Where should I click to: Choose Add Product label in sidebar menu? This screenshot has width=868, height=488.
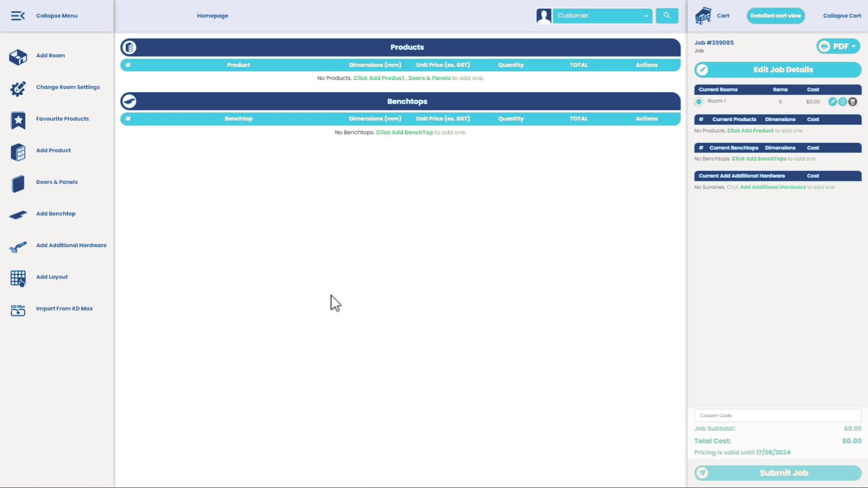53,150
